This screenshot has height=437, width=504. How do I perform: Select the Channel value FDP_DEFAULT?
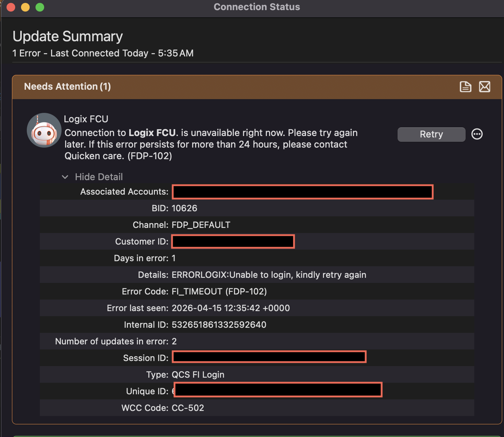[x=201, y=225]
